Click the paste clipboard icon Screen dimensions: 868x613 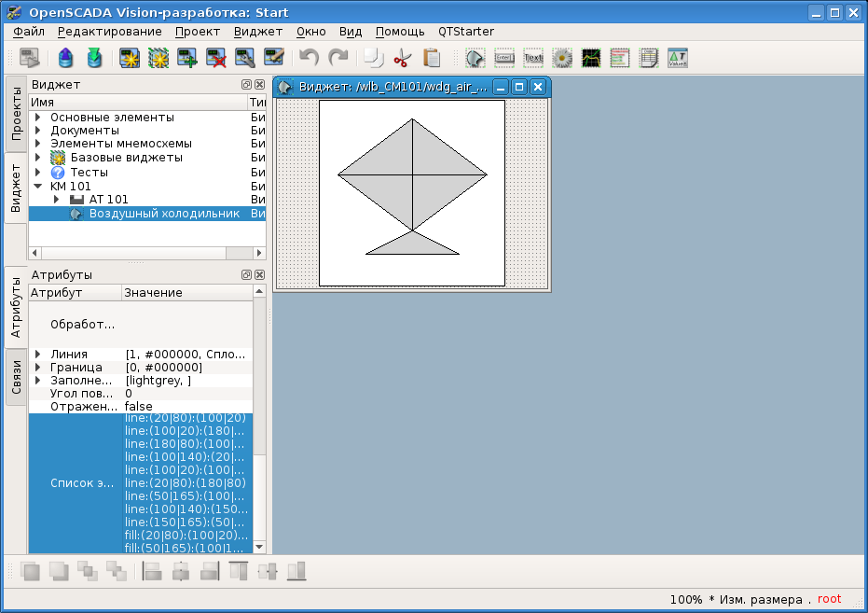point(432,58)
